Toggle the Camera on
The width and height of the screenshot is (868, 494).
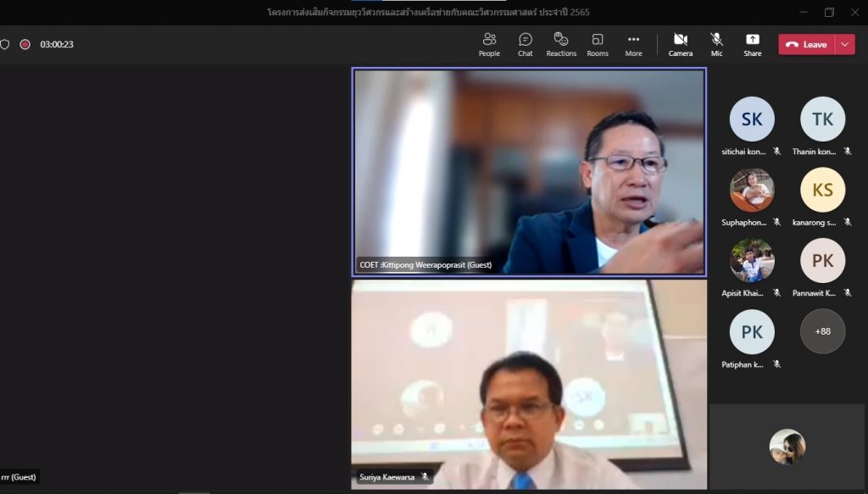[x=680, y=44]
